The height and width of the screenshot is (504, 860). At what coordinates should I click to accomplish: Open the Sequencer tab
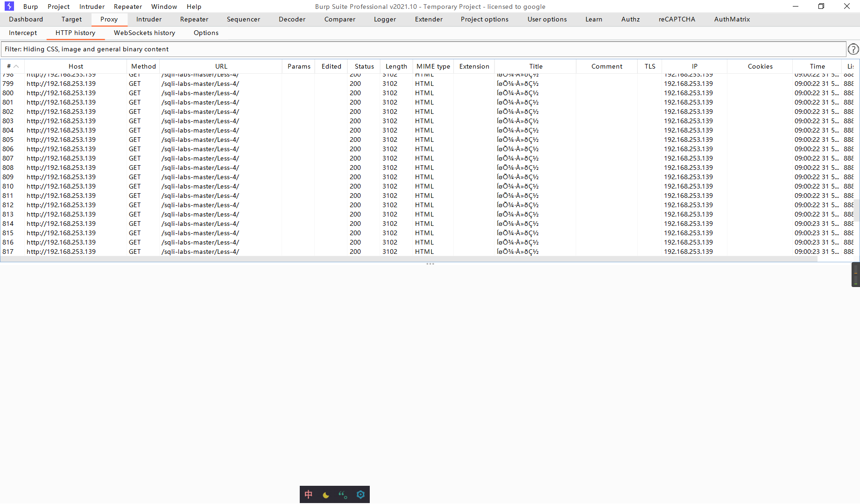coord(243,19)
